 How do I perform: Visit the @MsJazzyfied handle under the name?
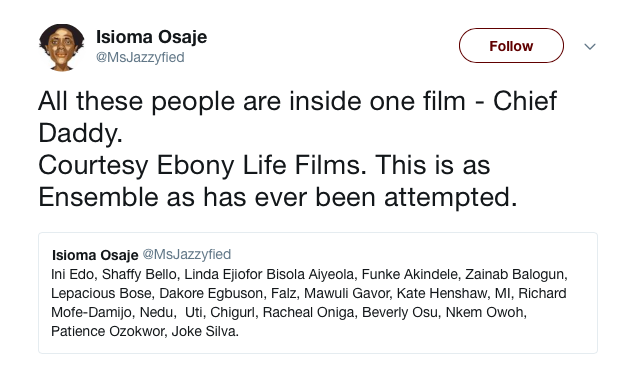coord(140,57)
